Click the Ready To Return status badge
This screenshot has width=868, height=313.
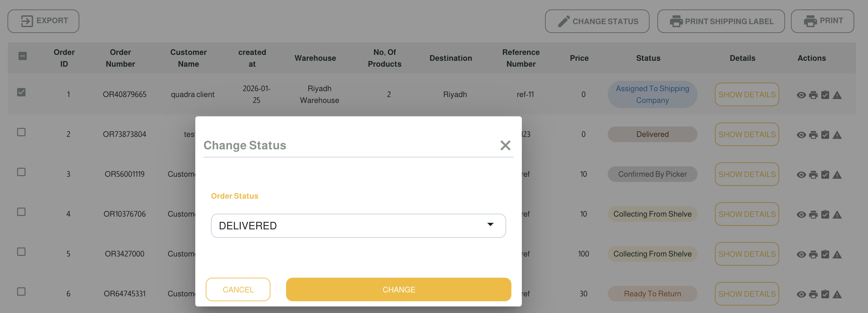click(x=652, y=293)
